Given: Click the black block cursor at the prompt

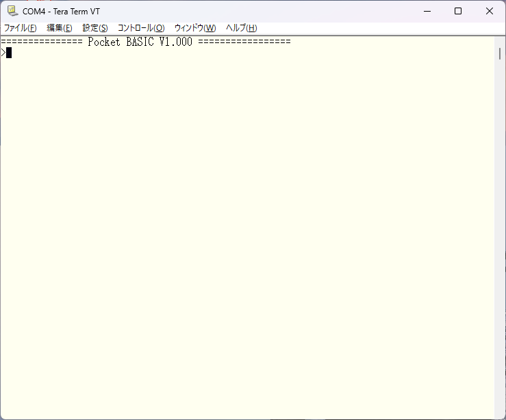Looking at the screenshot, I should point(9,53).
